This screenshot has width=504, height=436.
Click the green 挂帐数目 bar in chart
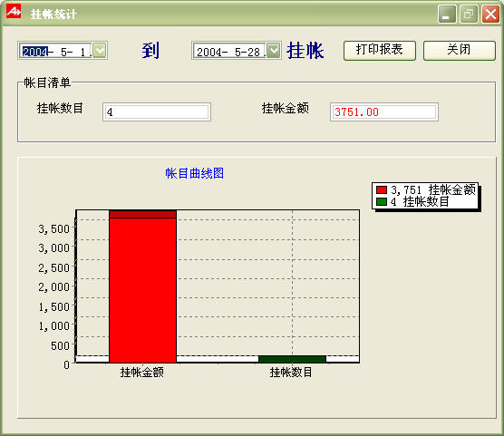(x=292, y=359)
